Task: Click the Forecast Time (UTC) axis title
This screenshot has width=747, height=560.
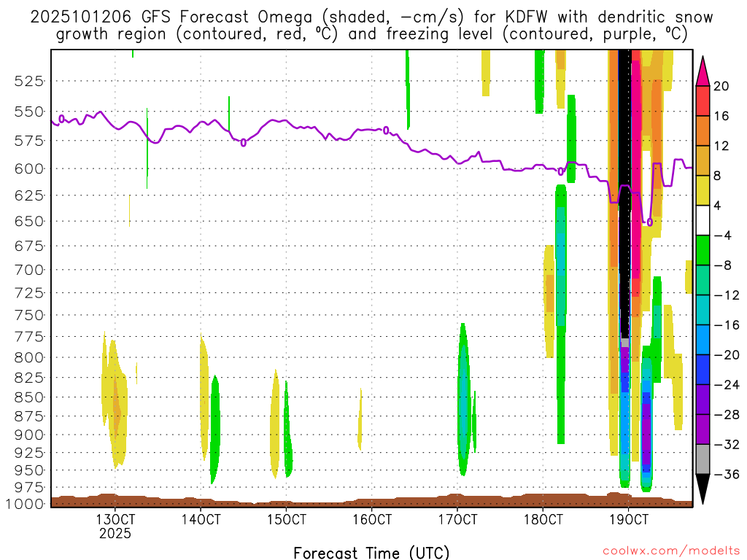Action: point(371,553)
